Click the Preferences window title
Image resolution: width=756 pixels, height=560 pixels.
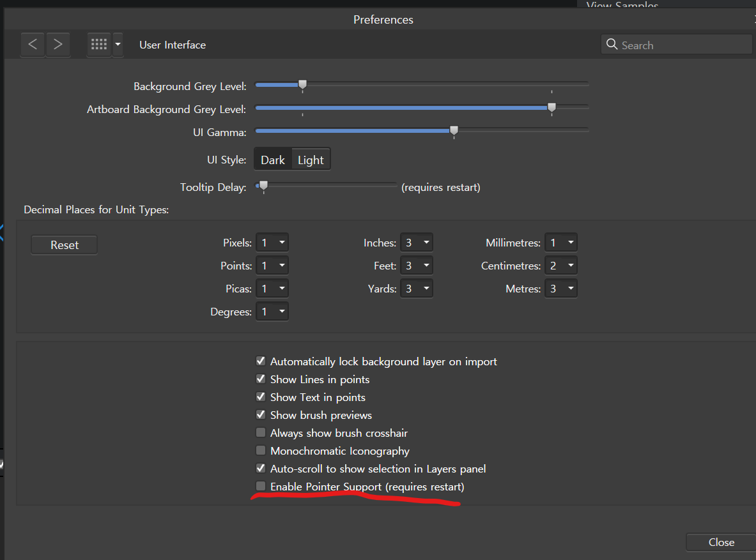click(x=383, y=20)
